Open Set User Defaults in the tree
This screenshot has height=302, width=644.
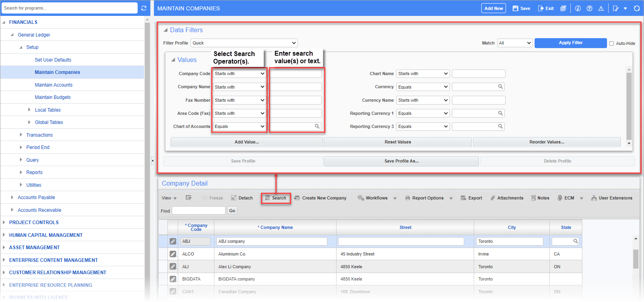[x=53, y=60]
